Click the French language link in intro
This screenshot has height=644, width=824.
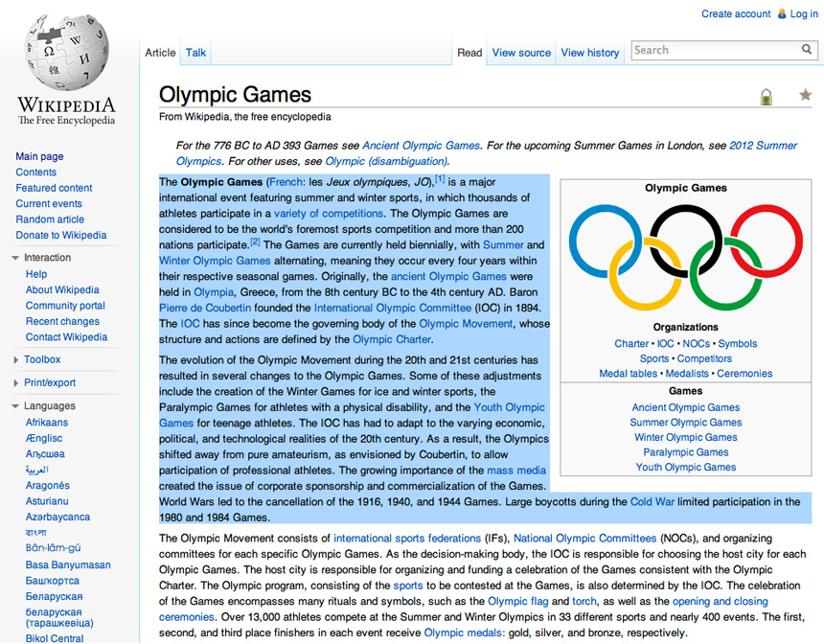click(x=286, y=182)
